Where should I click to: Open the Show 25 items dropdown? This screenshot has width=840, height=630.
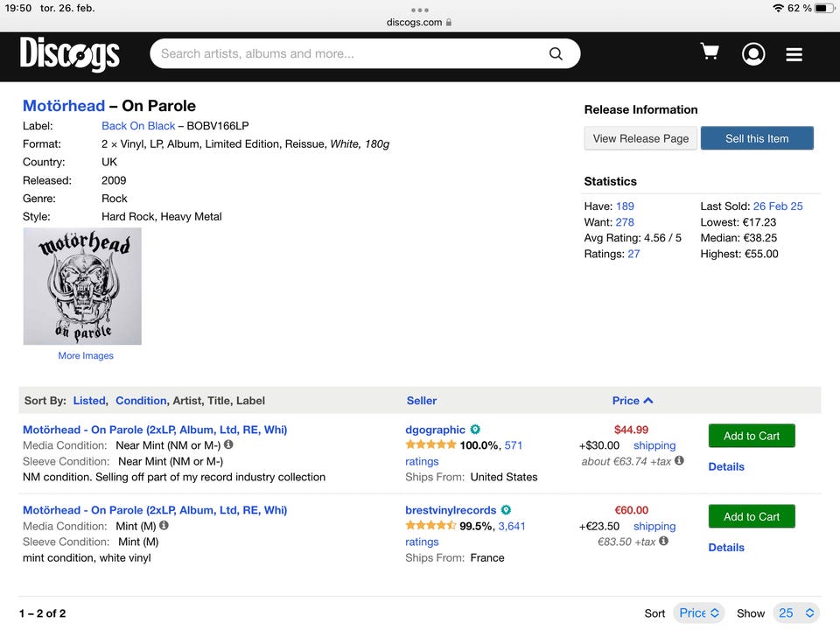(x=796, y=612)
